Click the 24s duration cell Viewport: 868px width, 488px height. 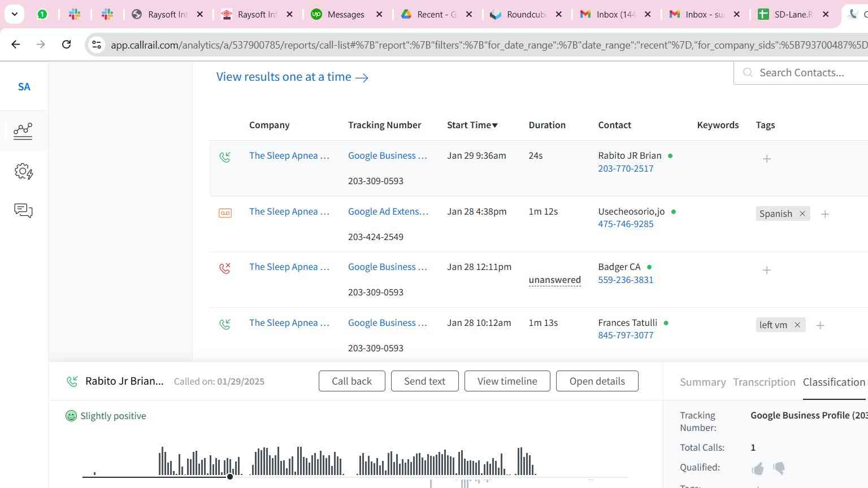coord(535,155)
